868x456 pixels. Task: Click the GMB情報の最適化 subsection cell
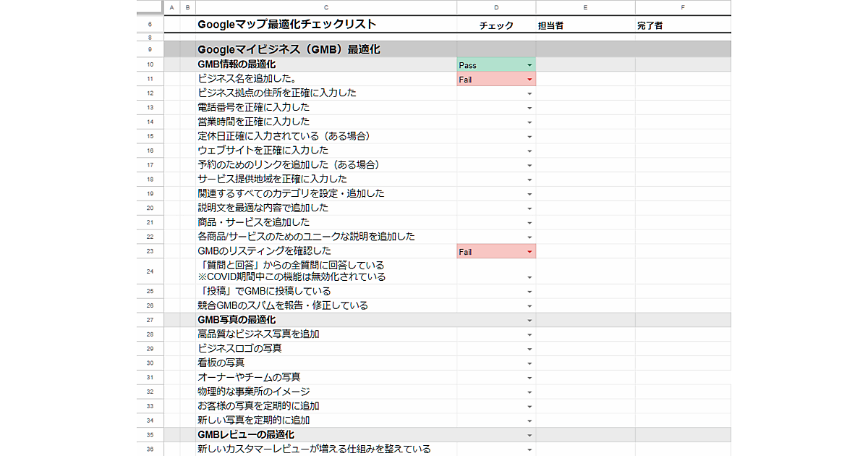click(326, 64)
